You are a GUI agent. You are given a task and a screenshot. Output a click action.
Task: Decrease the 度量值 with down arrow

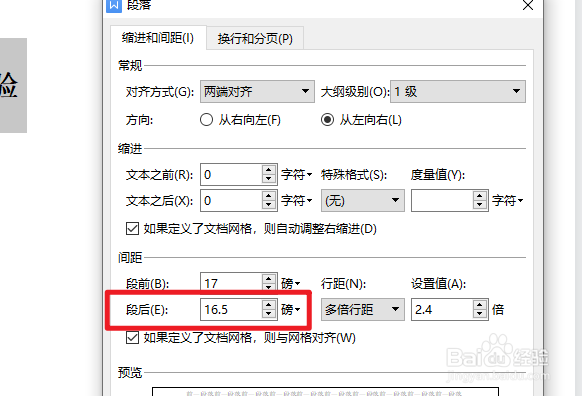[480, 205]
